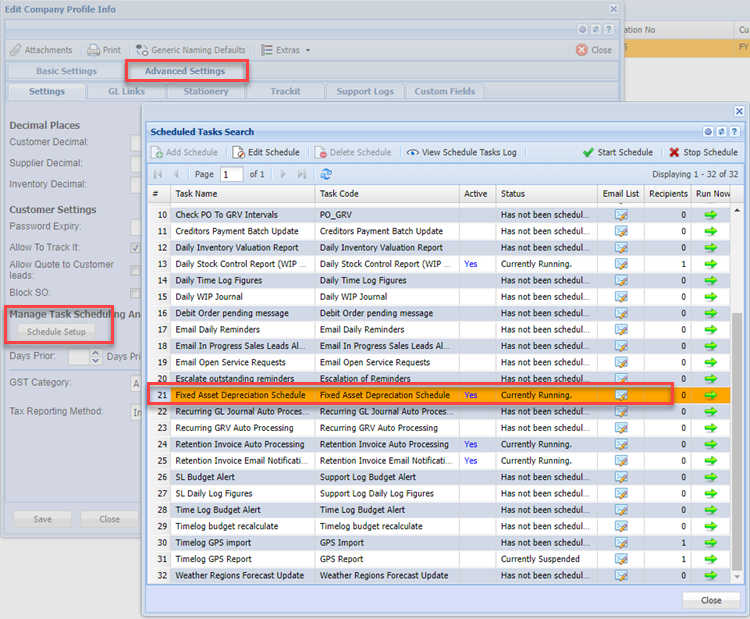Switch to the Advanced Settings tab

(x=185, y=71)
